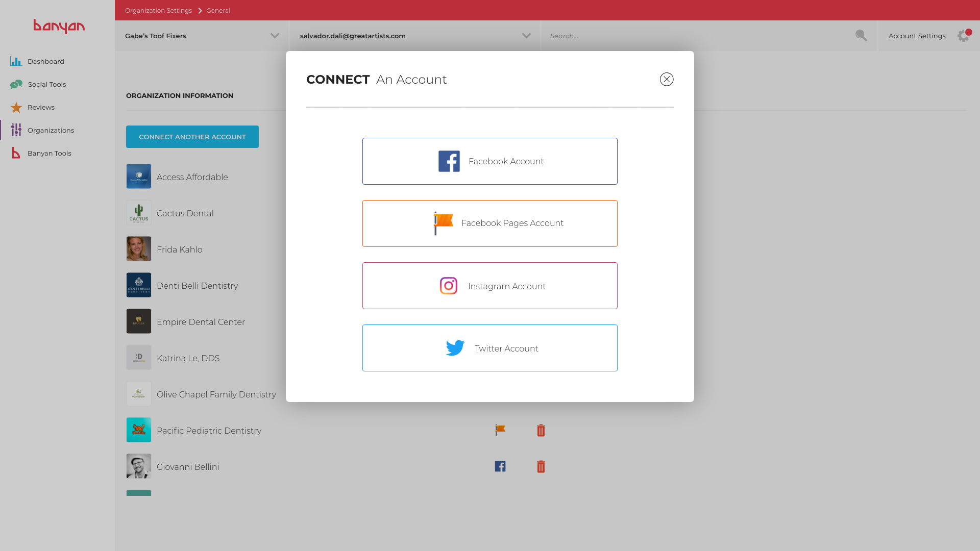Image resolution: width=980 pixels, height=551 pixels.
Task: Choose the Facebook Pages Account option
Action: click(490, 223)
